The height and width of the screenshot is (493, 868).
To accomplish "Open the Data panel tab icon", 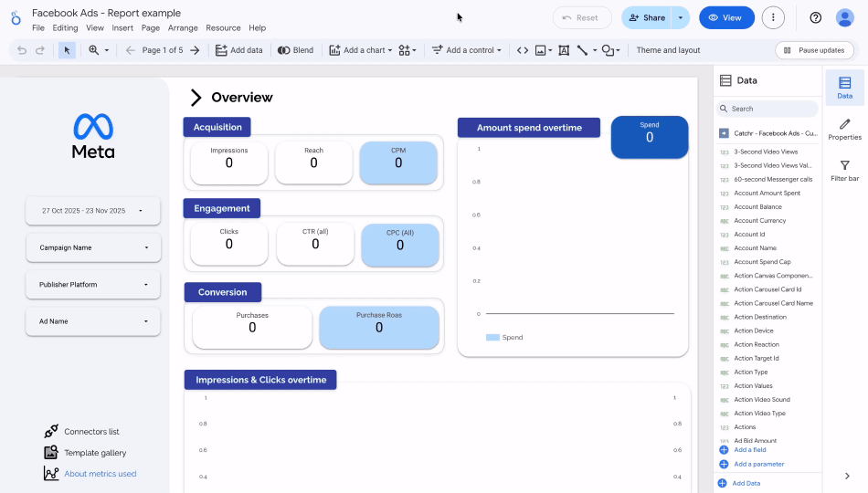I will tap(845, 88).
